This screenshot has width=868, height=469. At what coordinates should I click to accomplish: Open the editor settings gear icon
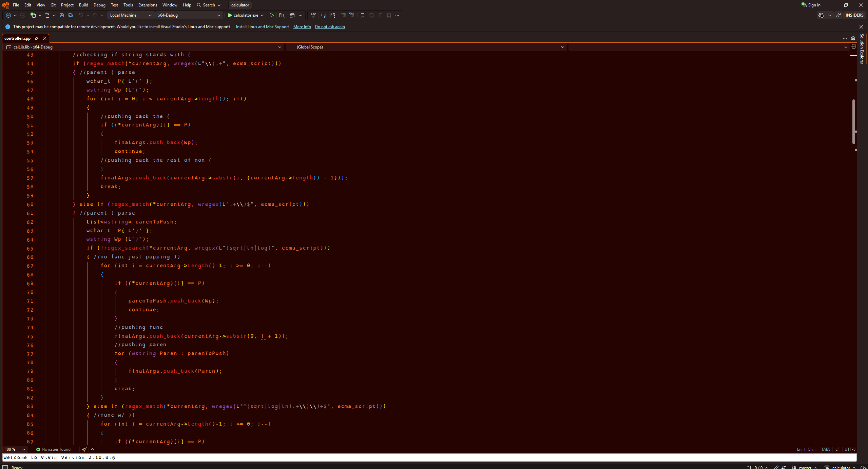click(x=853, y=38)
